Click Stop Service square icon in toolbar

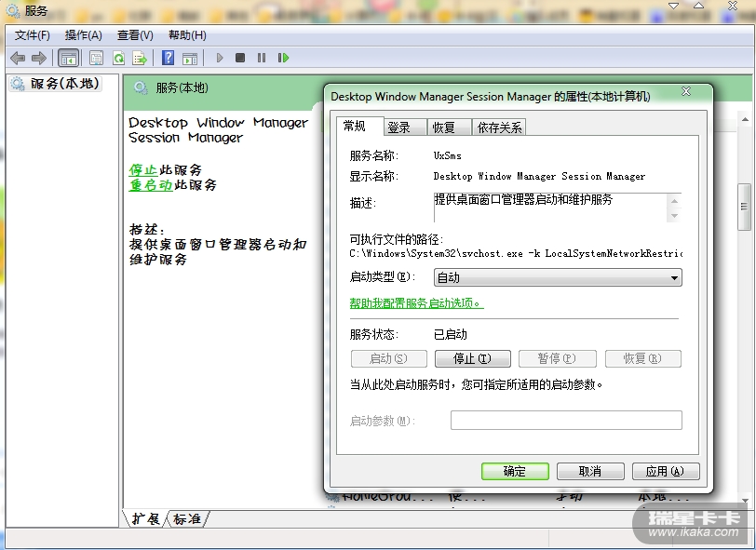pyautogui.click(x=240, y=59)
